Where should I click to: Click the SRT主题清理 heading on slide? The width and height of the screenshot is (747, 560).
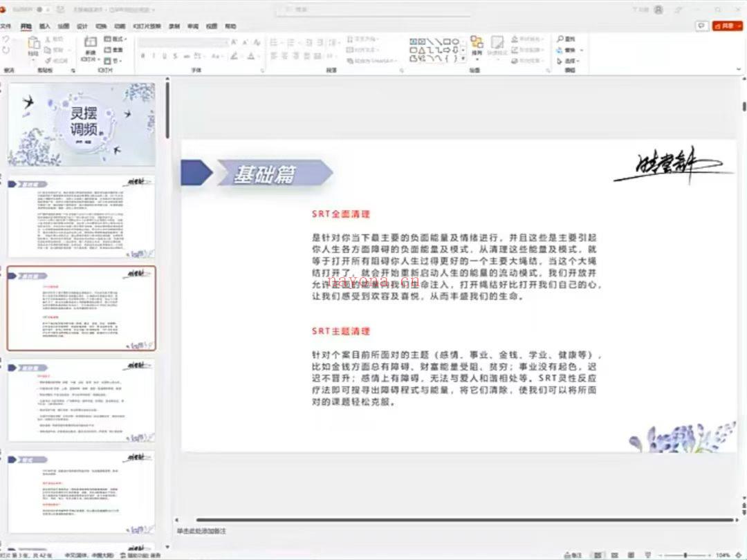(x=340, y=331)
